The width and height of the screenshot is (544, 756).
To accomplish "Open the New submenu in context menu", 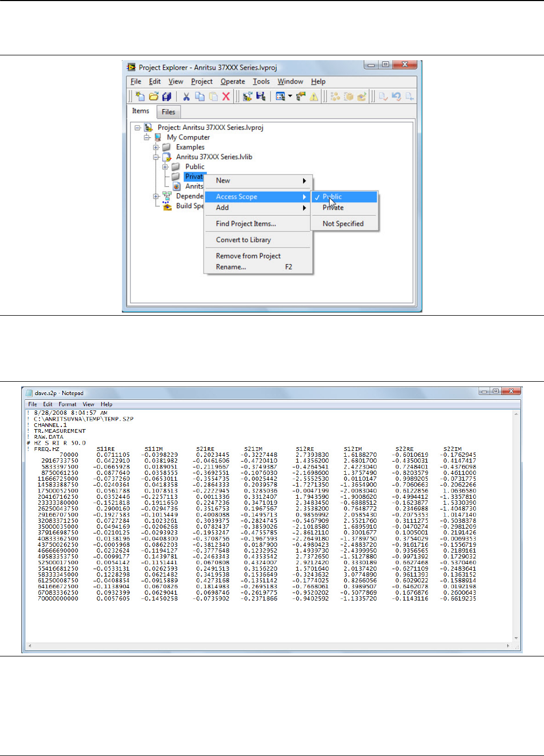I will [258, 180].
